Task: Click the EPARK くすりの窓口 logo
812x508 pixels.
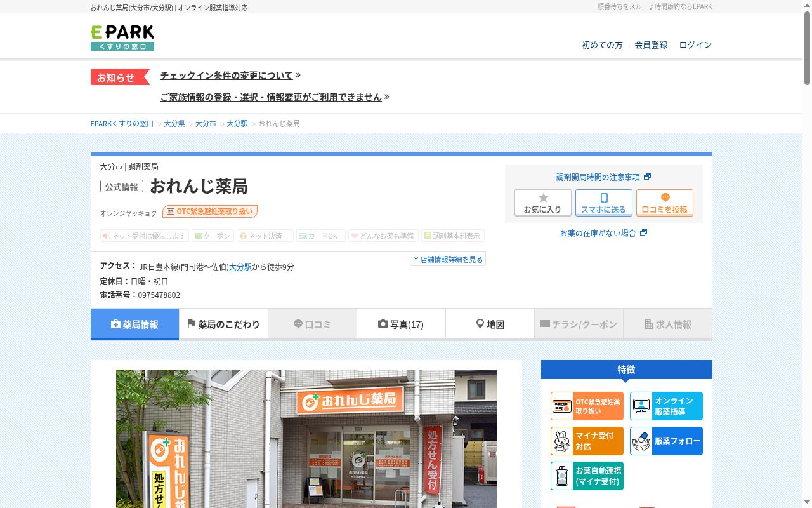Action: click(x=122, y=37)
